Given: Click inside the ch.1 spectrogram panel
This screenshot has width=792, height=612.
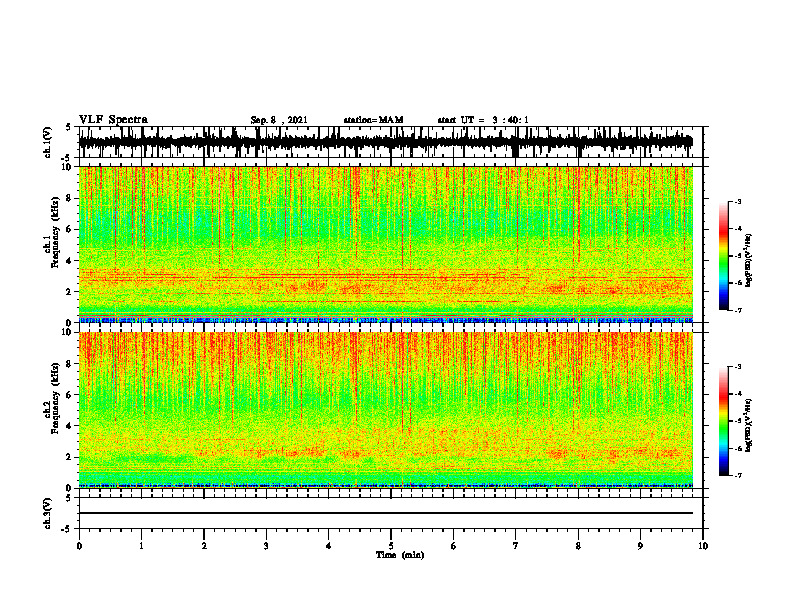Looking at the screenshot, I should tap(386, 244).
